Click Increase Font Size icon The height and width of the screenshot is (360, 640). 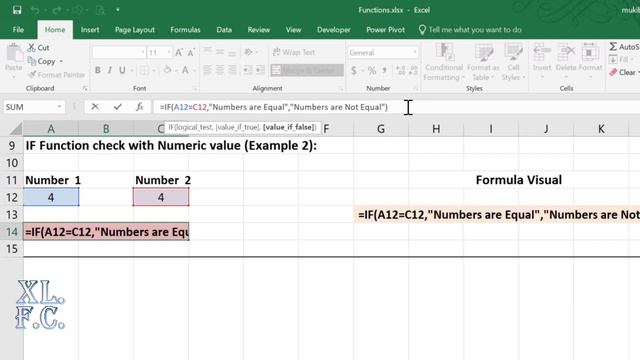[179, 52]
